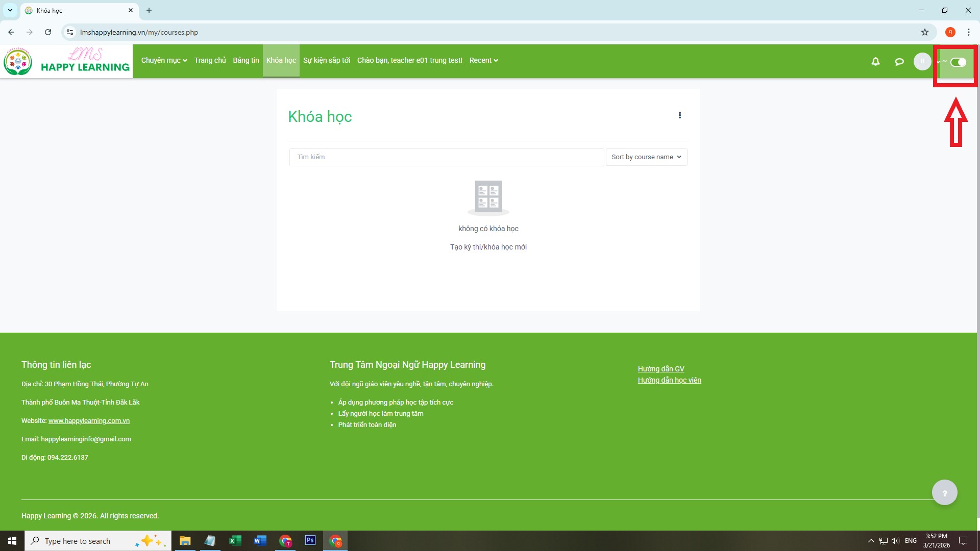Click Tạo kỳ thi/khóa học mới link
The height and width of the screenshot is (551, 980).
[x=488, y=247]
